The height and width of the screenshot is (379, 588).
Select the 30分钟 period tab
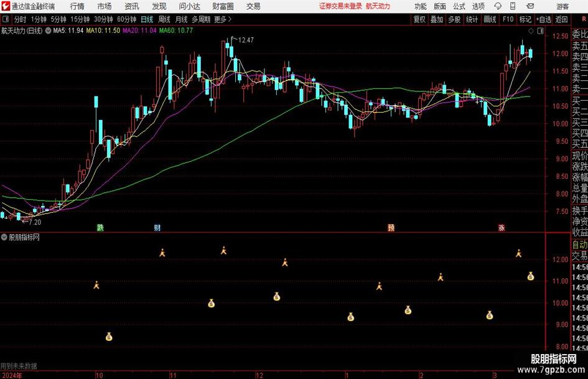pos(103,19)
